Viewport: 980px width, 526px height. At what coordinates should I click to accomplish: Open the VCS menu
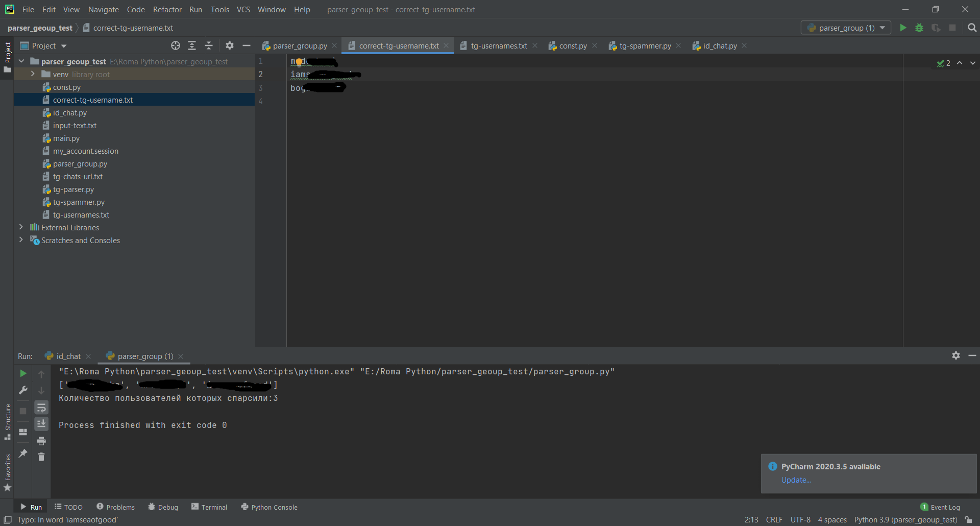coord(243,10)
